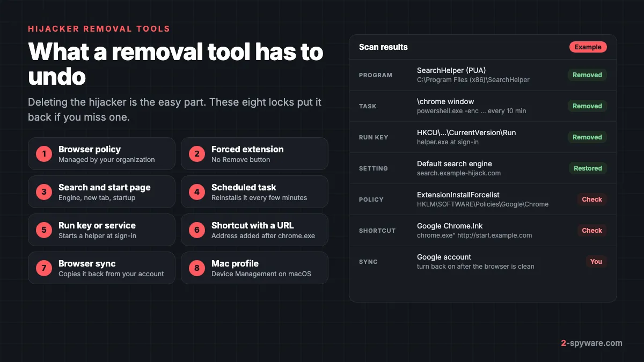Click the No Remove button subtitle
The height and width of the screenshot is (362, 644).
point(240,159)
